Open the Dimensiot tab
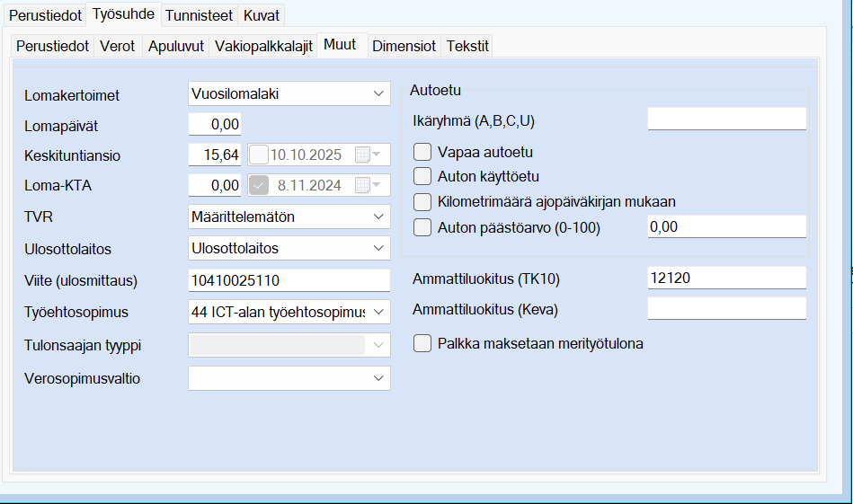This screenshot has height=504, width=853. tap(404, 47)
